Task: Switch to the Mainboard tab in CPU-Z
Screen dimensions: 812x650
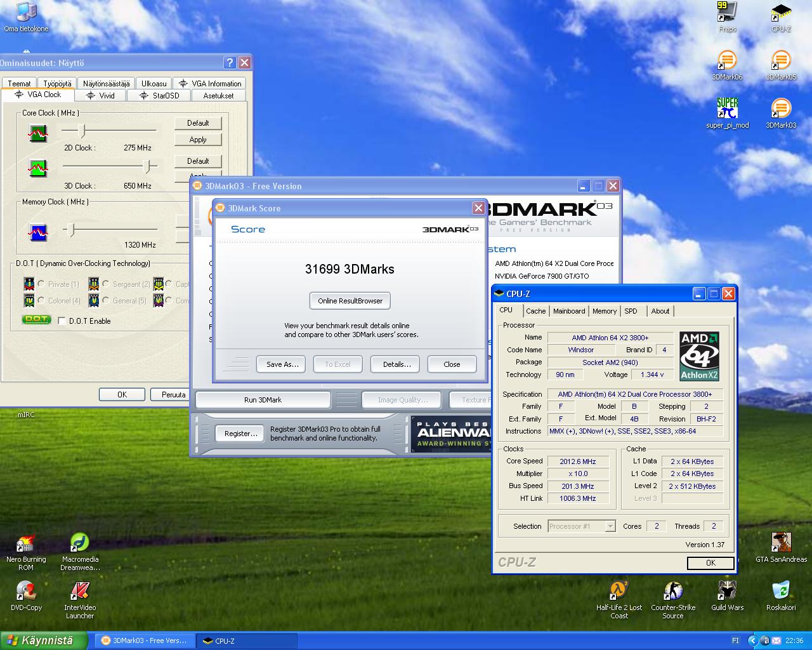Action: coord(569,311)
